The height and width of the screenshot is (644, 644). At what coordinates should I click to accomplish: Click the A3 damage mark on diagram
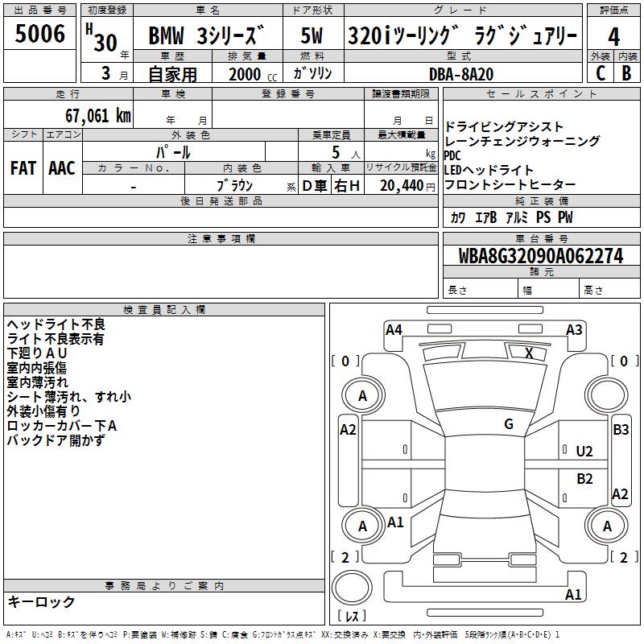(574, 330)
